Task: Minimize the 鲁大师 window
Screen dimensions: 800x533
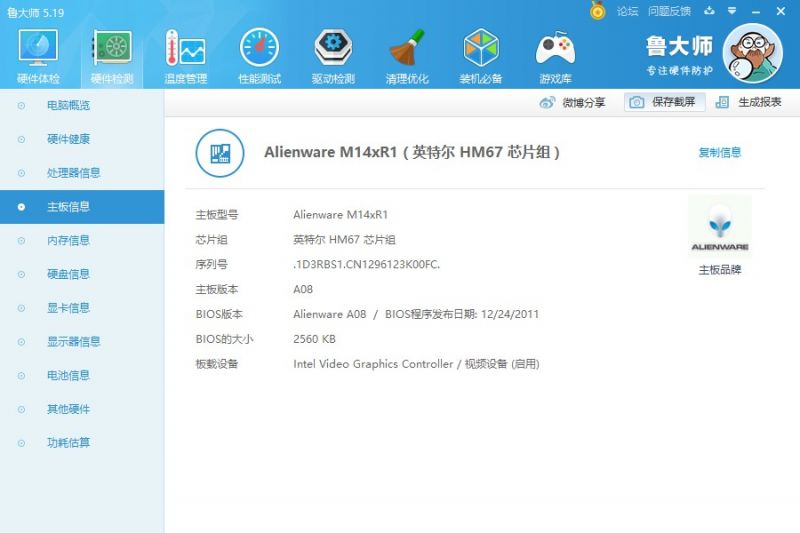Action: tap(756, 11)
